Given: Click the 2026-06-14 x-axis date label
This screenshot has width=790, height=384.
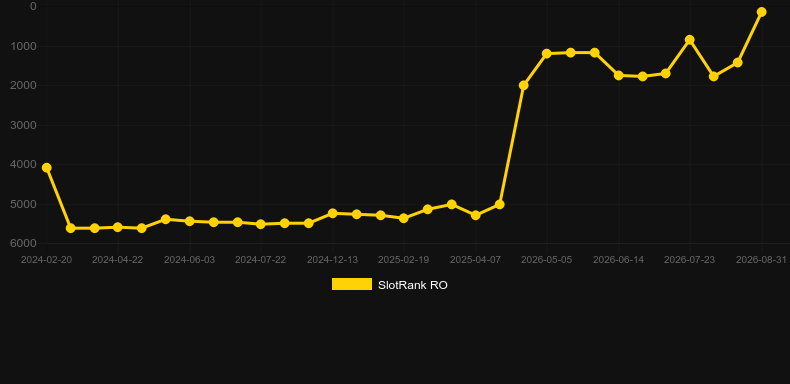Looking at the screenshot, I should click(x=618, y=260).
